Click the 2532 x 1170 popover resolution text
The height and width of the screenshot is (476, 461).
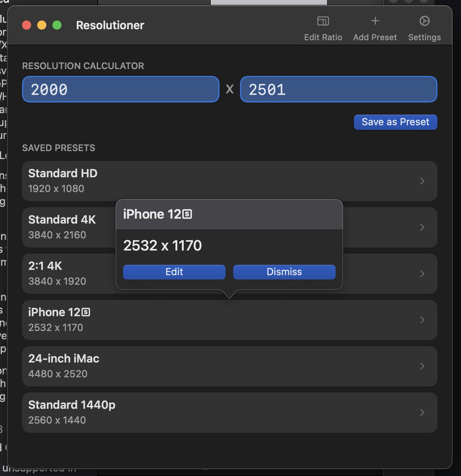163,246
